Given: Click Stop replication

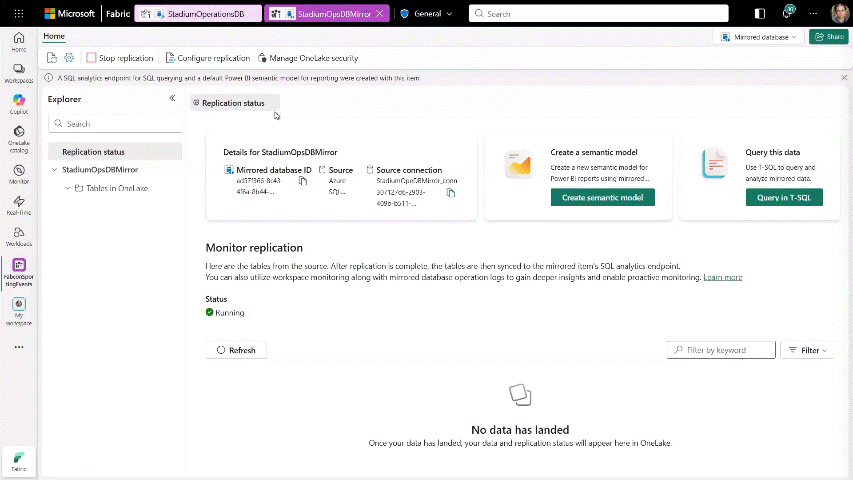Looking at the screenshot, I should coord(120,58).
